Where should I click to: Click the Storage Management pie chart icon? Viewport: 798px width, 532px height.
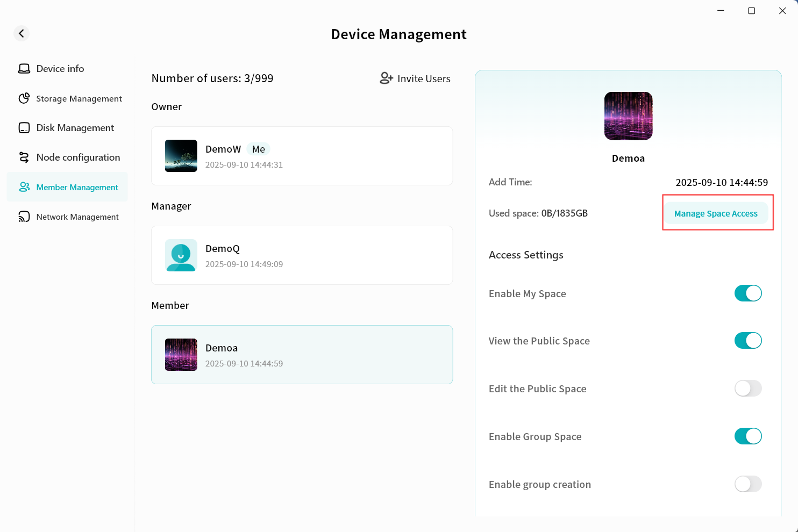pyautogui.click(x=24, y=98)
